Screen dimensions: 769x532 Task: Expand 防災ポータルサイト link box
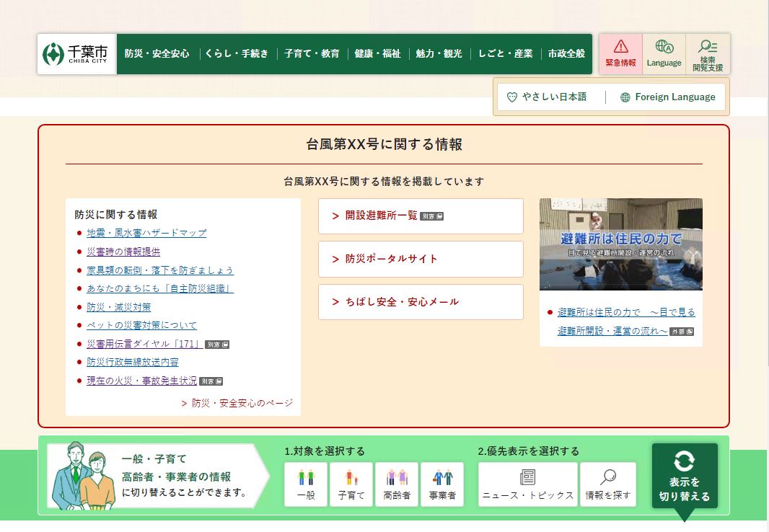(x=421, y=259)
